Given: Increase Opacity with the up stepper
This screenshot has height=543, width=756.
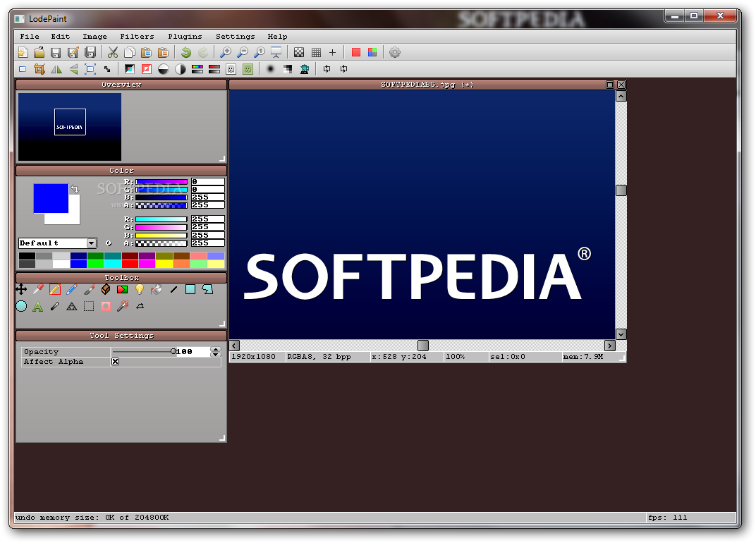Looking at the screenshot, I should coord(216,349).
